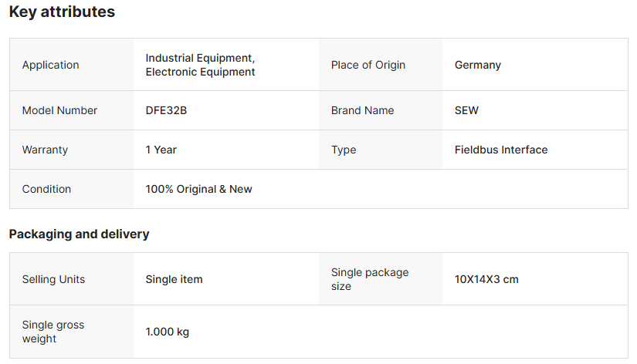Click the 100% Original & New value
Image resolution: width=637 pixels, height=364 pixels.
pos(198,189)
